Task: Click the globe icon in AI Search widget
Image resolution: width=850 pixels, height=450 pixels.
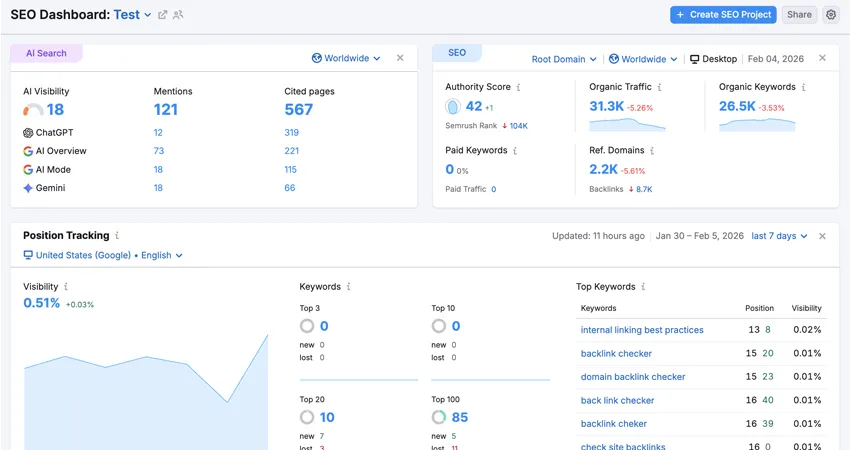Action: 317,58
